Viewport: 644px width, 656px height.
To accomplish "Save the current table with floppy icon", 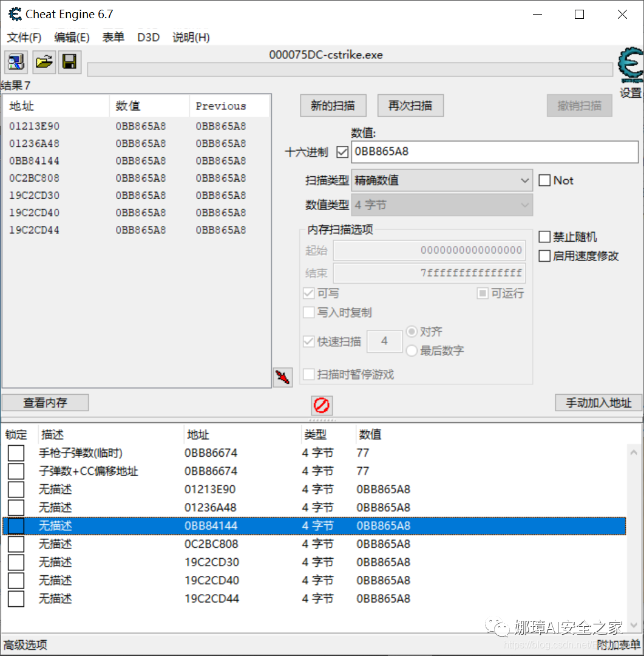I will [69, 63].
